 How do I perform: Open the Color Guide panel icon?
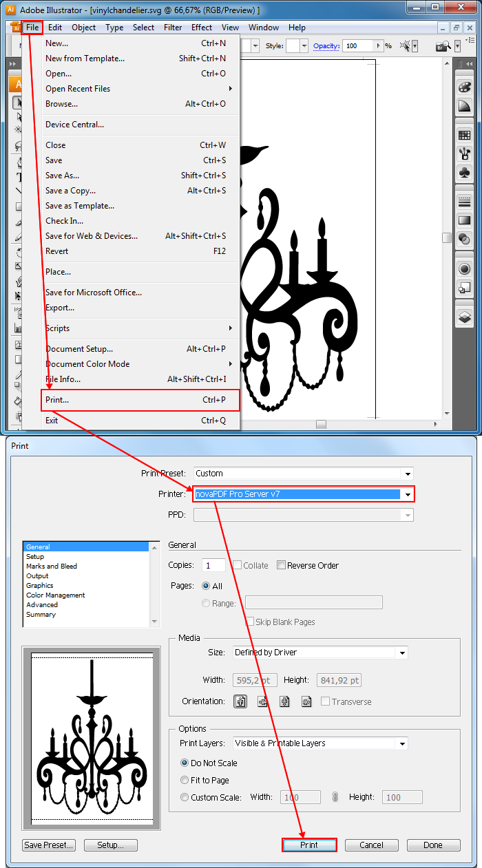[464, 106]
